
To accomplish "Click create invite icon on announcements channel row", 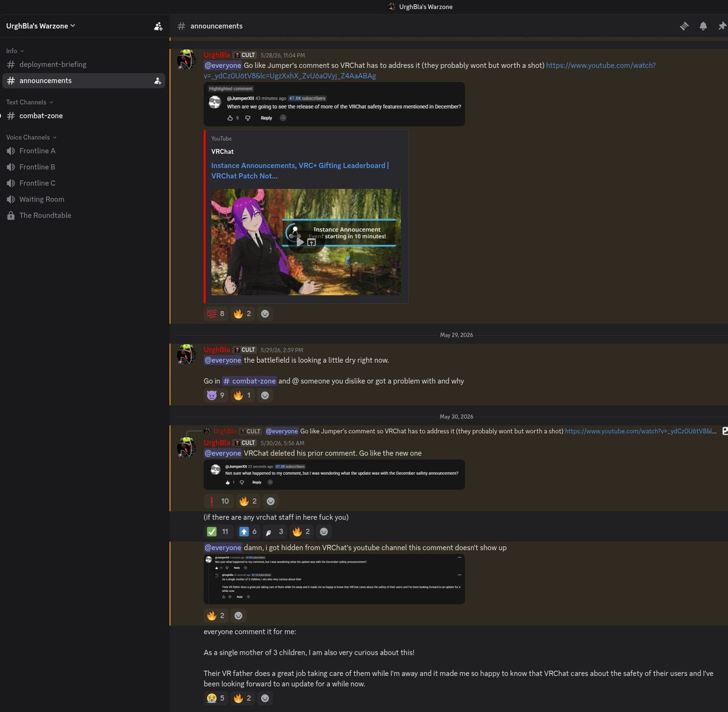I will [158, 81].
